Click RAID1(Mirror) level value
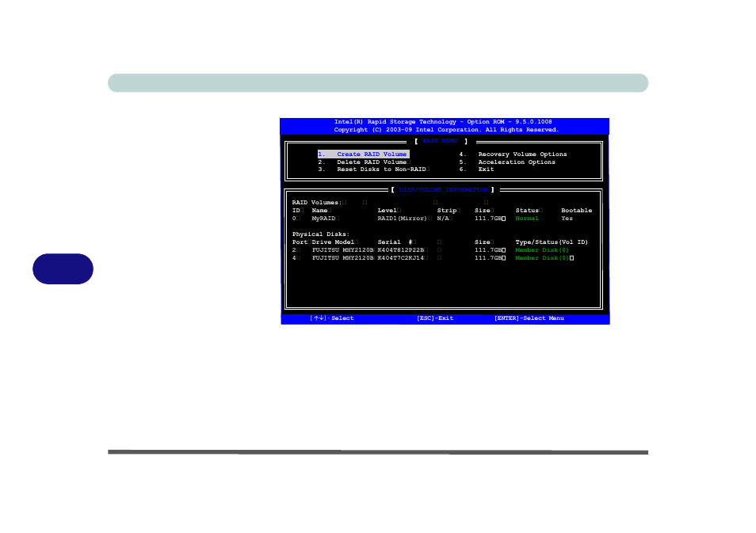756x533 pixels. [402, 219]
